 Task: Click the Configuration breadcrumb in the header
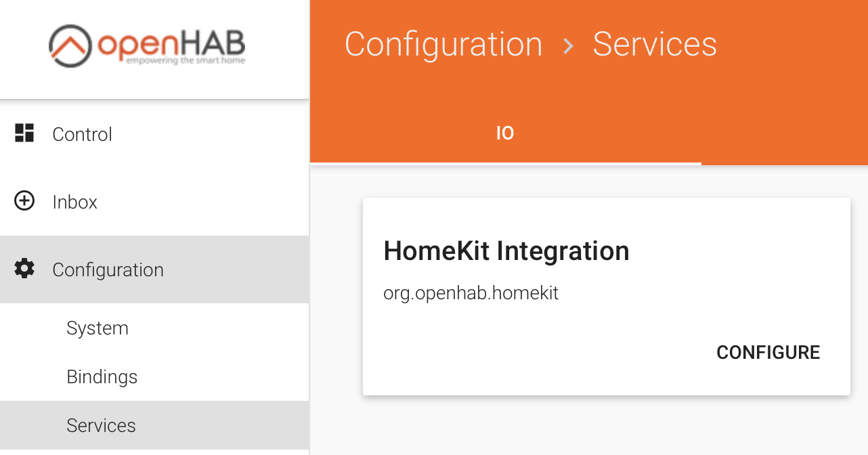coord(443,45)
